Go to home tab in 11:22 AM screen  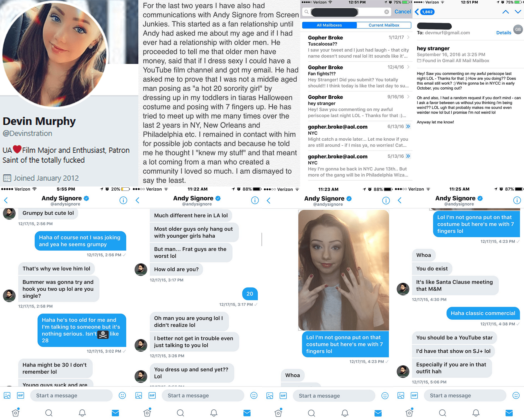point(147,413)
